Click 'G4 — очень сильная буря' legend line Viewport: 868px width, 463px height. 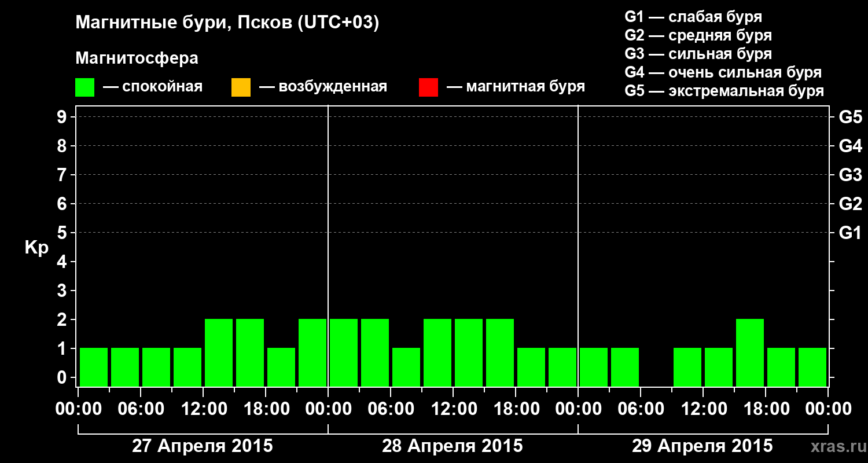[x=723, y=72]
